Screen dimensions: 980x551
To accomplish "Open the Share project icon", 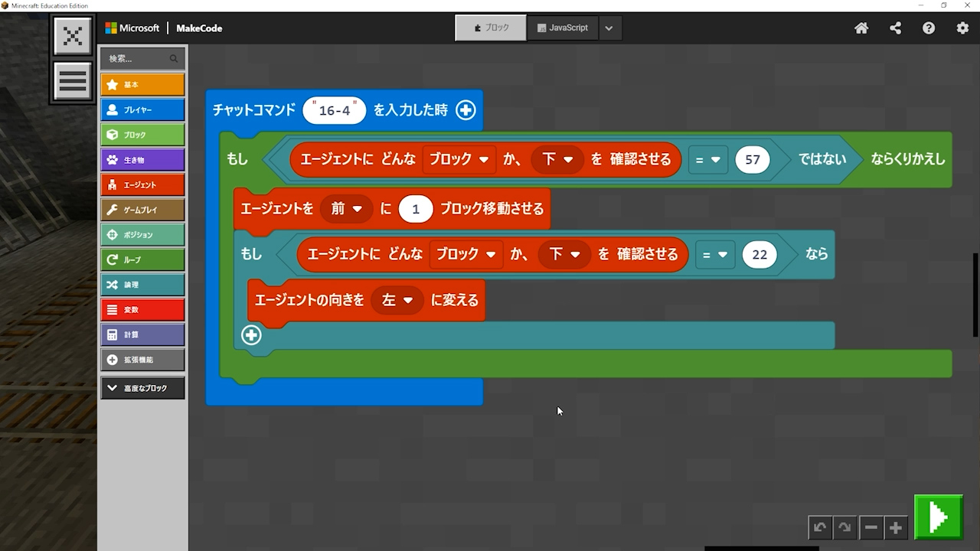I will (x=895, y=28).
